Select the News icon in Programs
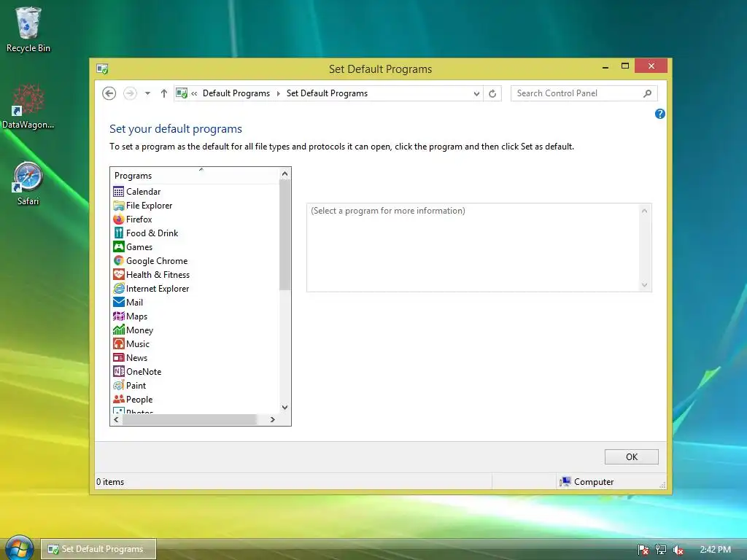Image resolution: width=747 pixels, height=560 pixels. 119,357
